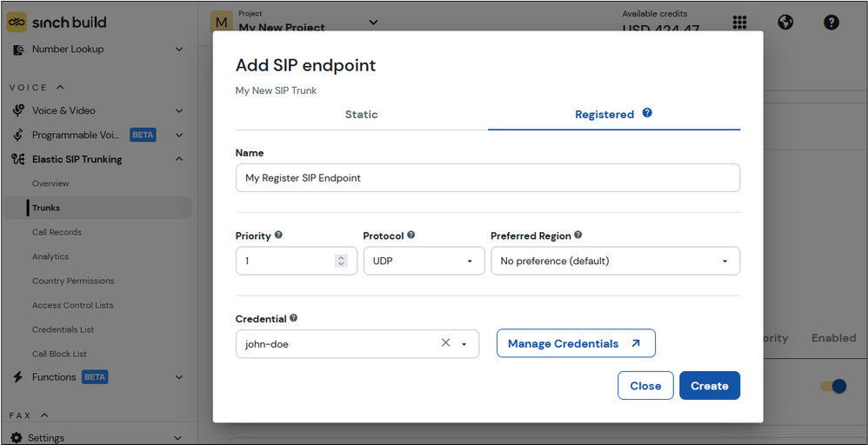Expand the Voice & Video chevron
Screen dimensions: 868x445
179,110
